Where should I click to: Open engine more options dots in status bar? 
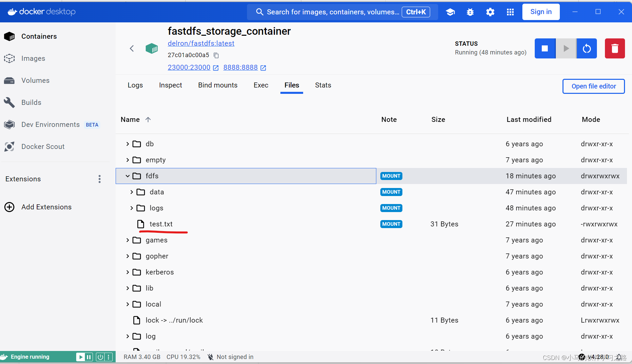point(108,357)
